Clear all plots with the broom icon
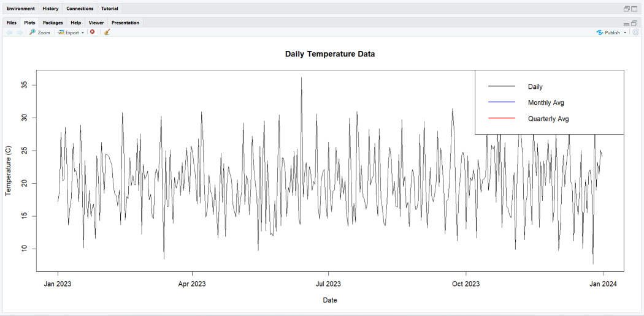The height and width of the screenshot is (316, 644). coord(107,32)
